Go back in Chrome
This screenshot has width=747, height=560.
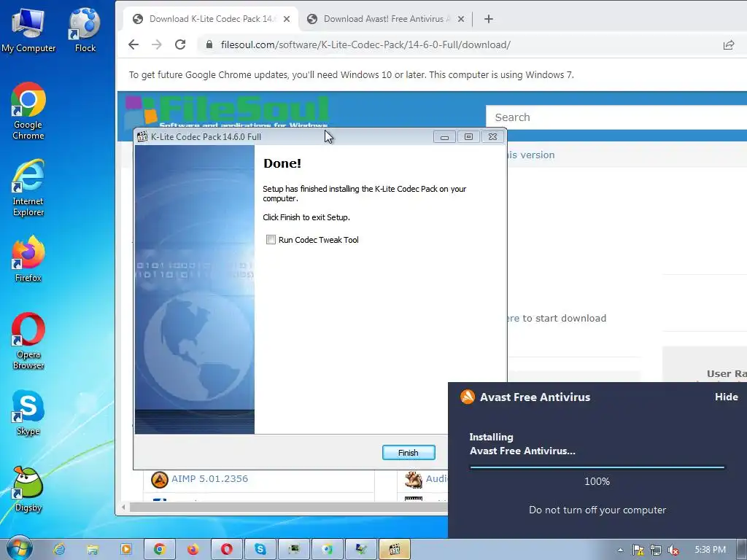tap(133, 44)
